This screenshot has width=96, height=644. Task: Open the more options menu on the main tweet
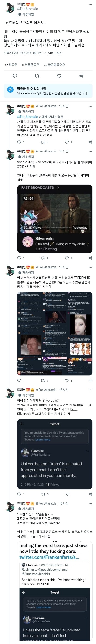click(x=90, y=4)
